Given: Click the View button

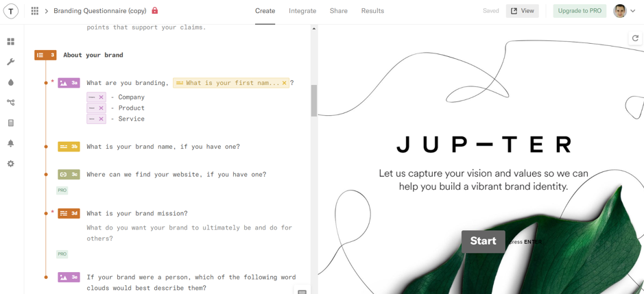Looking at the screenshot, I should (523, 11).
